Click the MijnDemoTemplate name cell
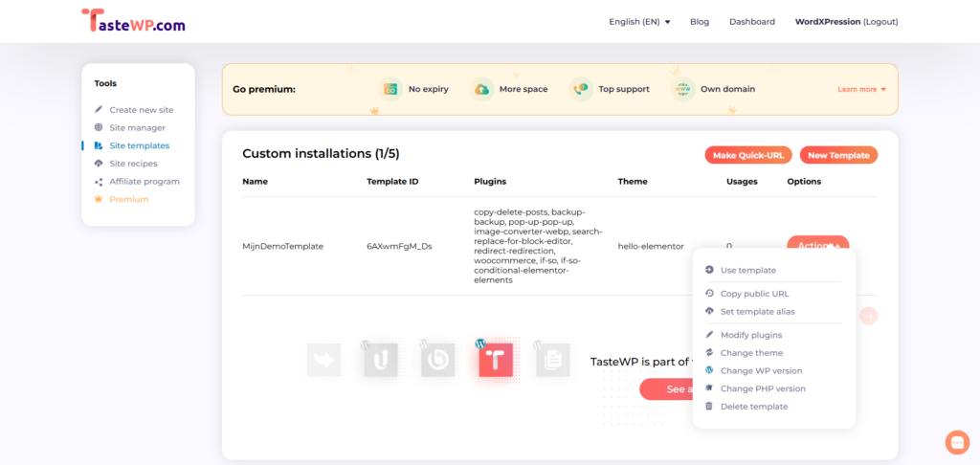This screenshot has height=465, width=980. click(x=283, y=246)
